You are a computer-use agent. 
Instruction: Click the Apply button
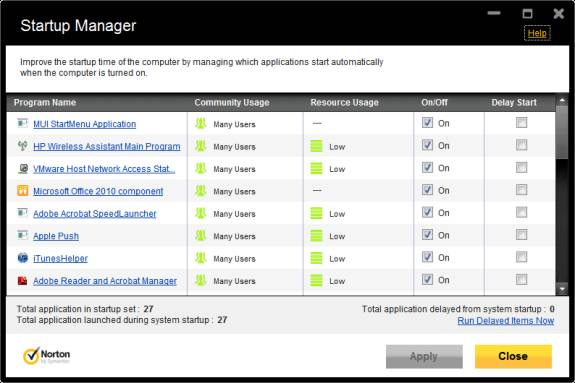coord(424,356)
